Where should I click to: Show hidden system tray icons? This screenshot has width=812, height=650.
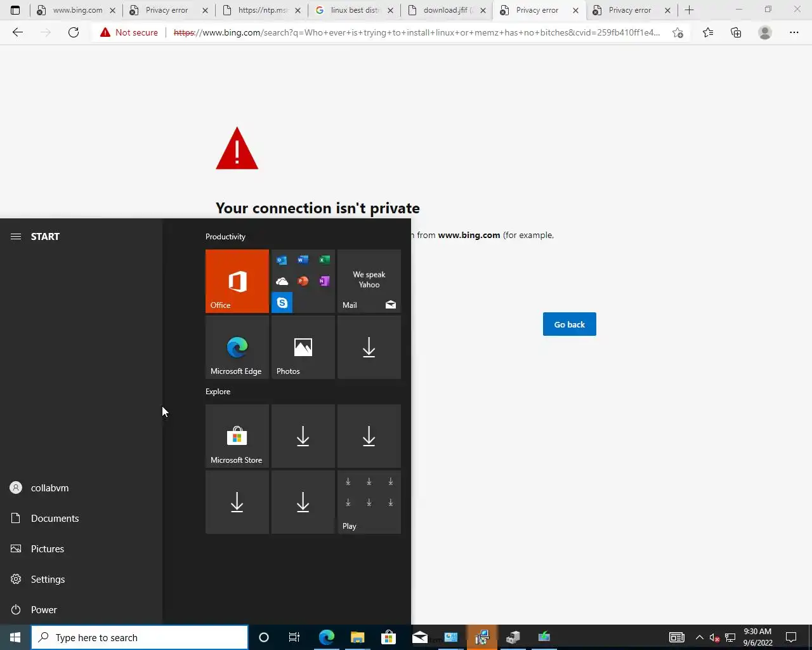point(700,637)
